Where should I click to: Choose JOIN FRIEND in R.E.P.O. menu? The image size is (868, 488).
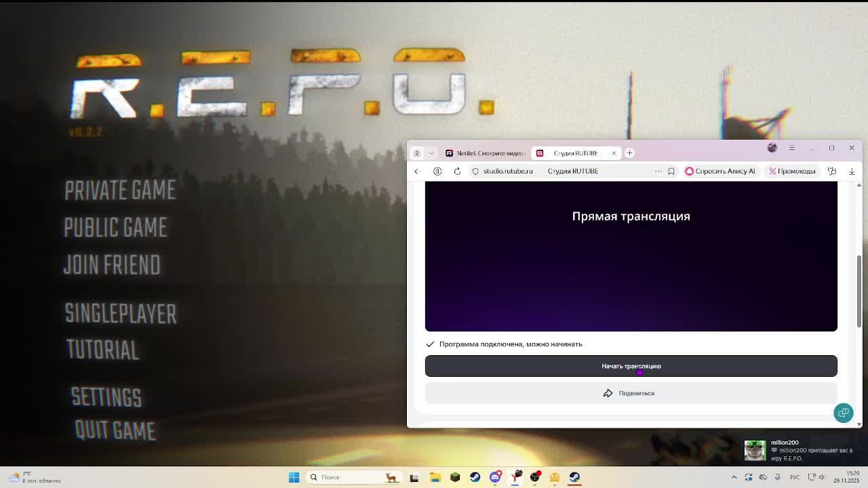(x=112, y=265)
